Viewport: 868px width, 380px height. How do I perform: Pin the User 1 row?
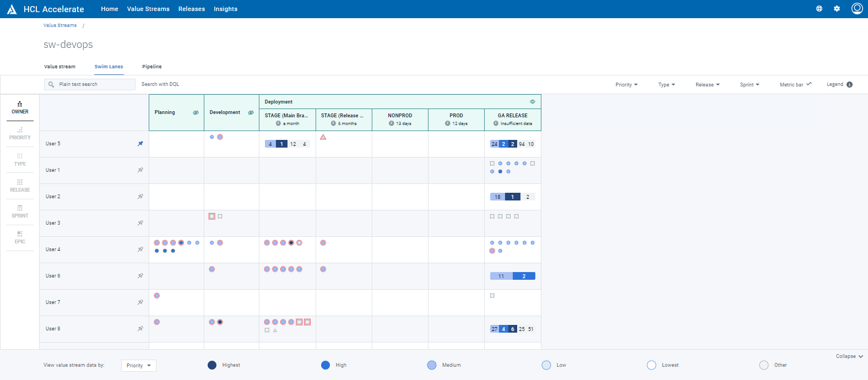(140, 170)
